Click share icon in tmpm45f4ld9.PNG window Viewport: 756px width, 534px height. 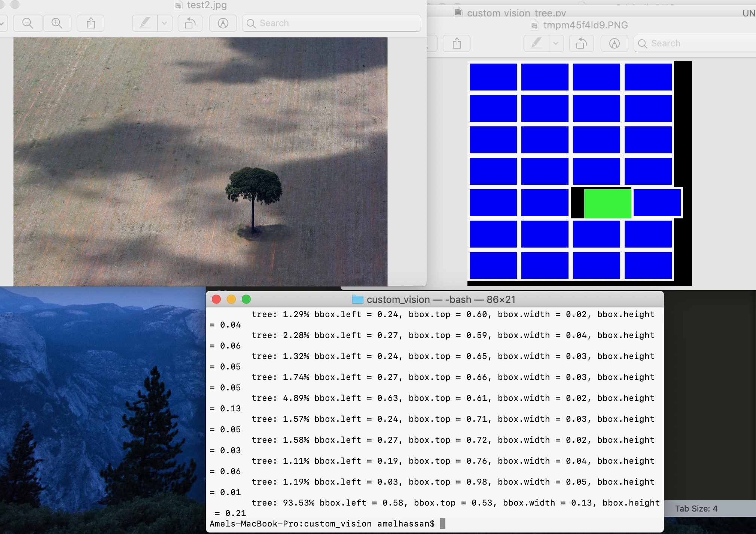pyautogui.click(x=457, y=43)
